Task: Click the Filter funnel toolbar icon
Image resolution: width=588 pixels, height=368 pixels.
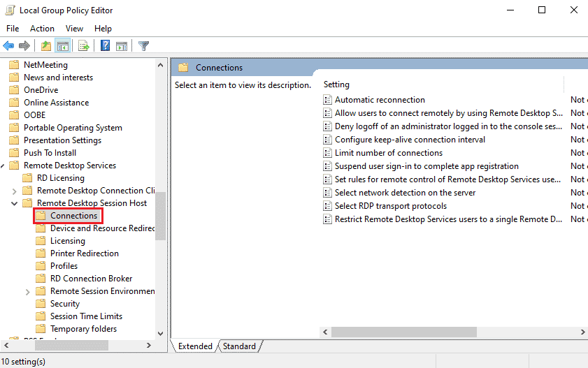Action: pos(143,46)
